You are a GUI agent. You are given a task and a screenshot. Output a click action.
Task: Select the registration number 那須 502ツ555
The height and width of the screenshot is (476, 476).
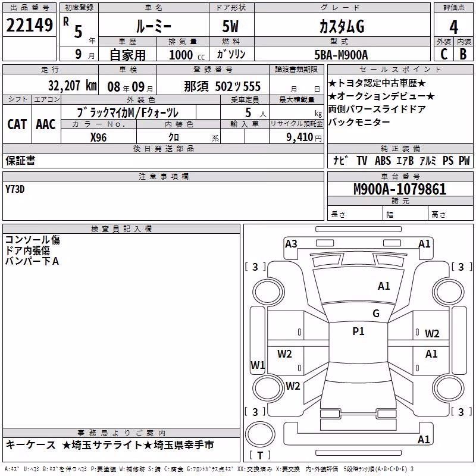tap(222, 86)
